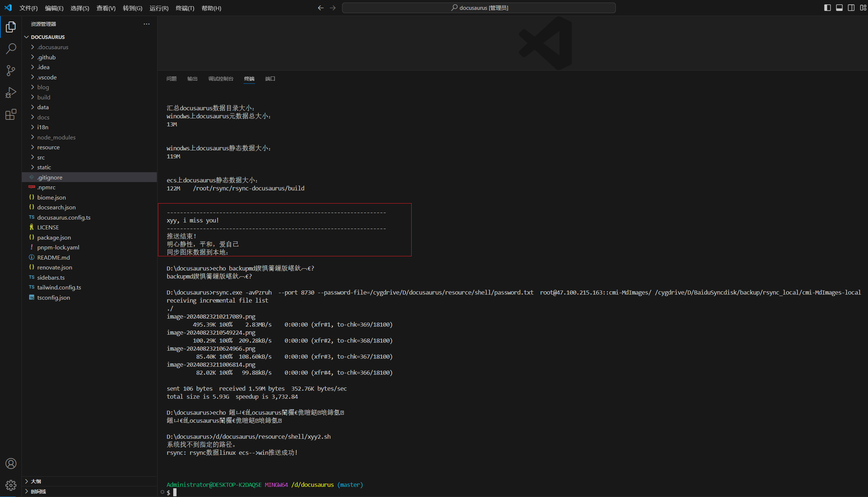Click the terminal prompt input line
The image size is (868, 497).
pyautogui.click(x=513, y=492)
